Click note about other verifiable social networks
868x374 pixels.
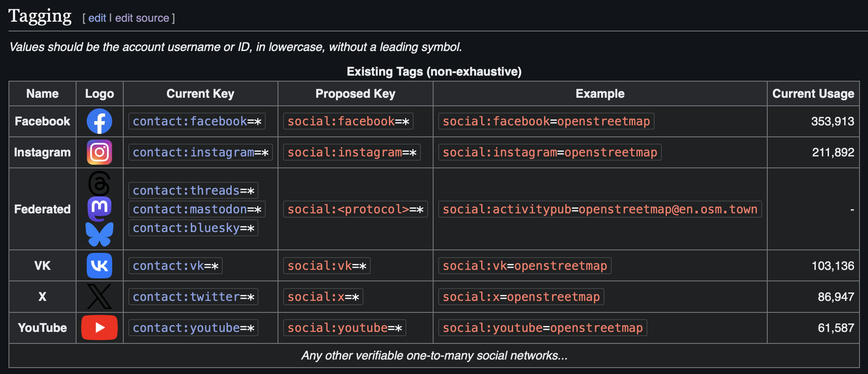(x=434, y=355)
